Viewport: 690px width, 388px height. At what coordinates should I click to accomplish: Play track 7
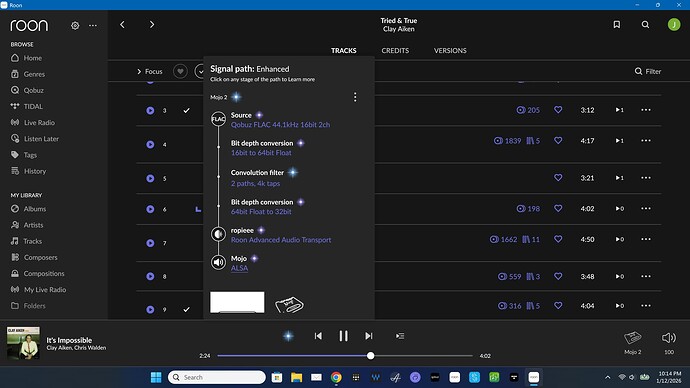(150, 243)
